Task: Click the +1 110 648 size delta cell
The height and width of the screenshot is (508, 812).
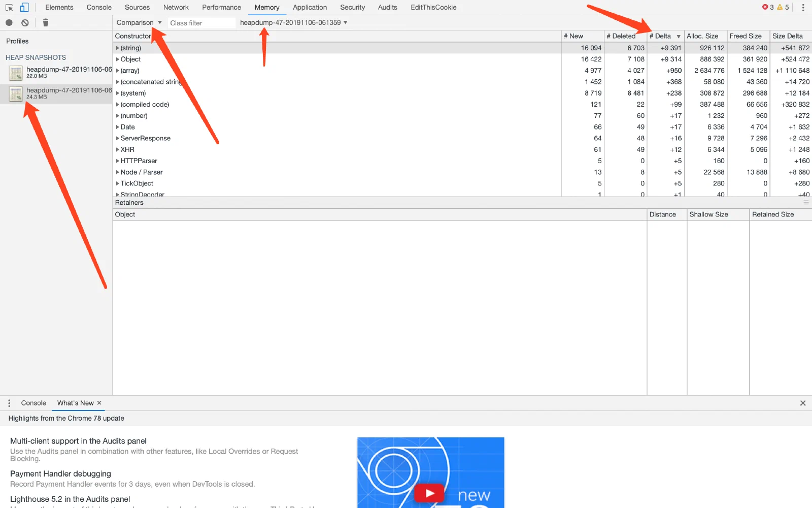Action: 792,71
